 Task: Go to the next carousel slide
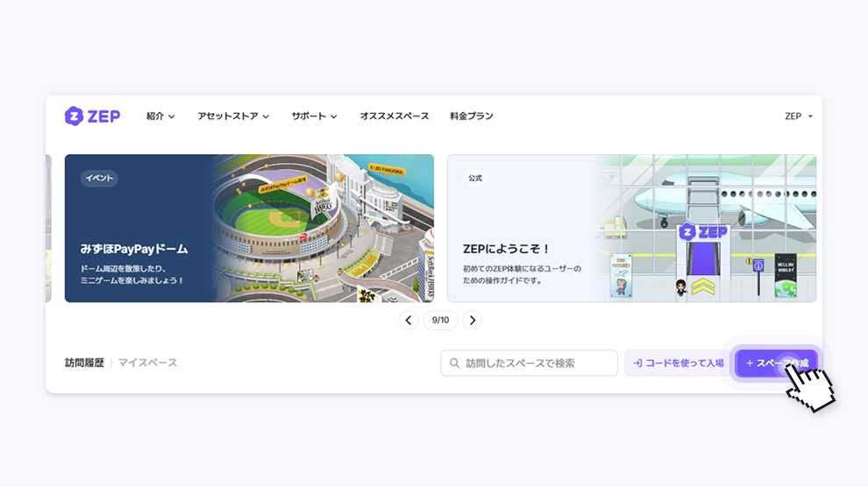pos(473,320)
